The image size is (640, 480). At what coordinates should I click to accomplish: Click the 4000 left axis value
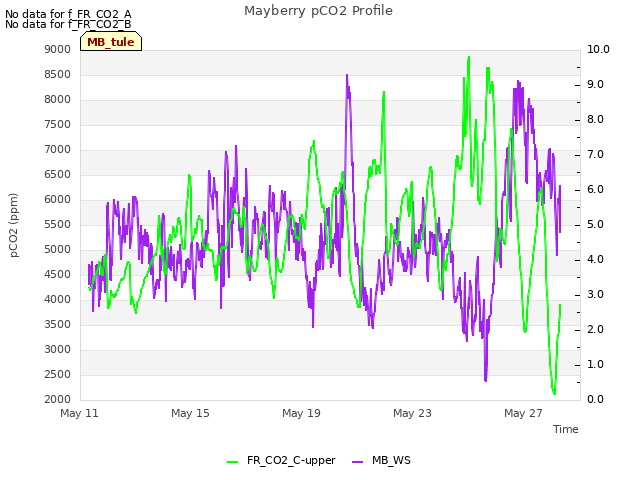[58, 299]
